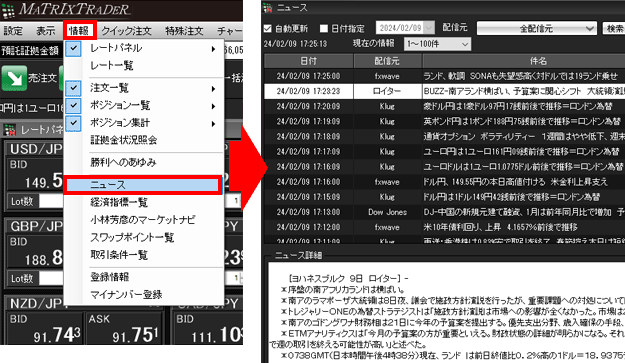The height and width of the screenshot is (363, 625).
Task: Click the GBP/JPY Lot数 input field
Action: click(51, 279)
